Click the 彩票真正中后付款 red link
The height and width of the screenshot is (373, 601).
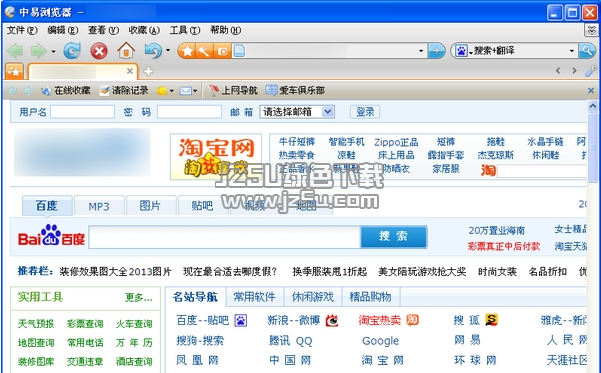[504, 246]
